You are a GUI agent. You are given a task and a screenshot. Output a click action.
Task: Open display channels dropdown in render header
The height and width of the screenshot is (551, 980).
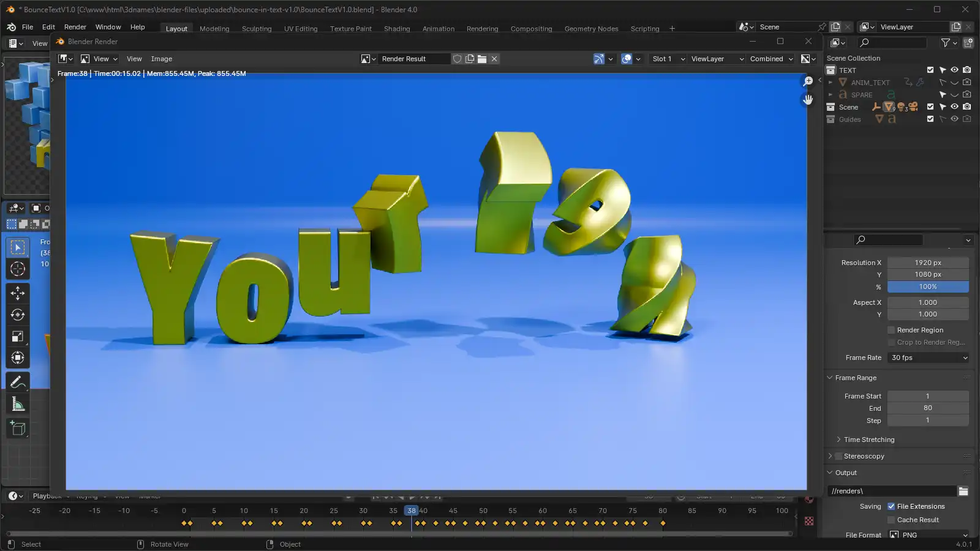click(x=808, y=59)
